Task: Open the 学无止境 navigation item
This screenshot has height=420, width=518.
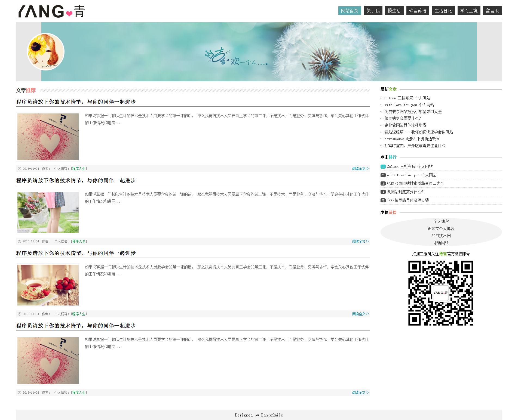Action: coord(469,11)
